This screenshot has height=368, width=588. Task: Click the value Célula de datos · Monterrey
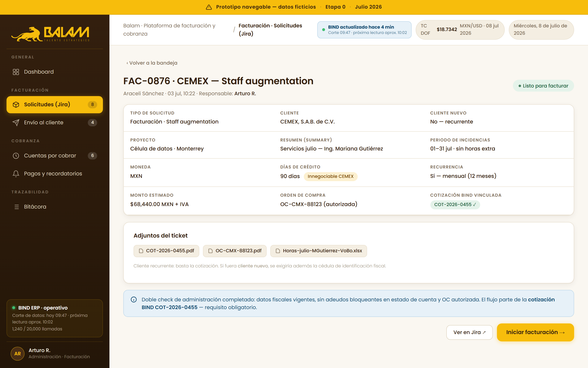click(167, 149)
